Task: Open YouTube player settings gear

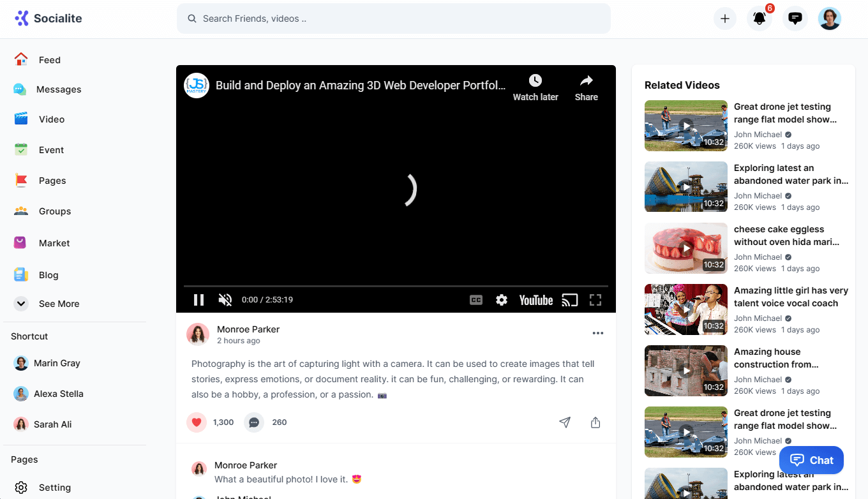Action: [x=502, y=300]
